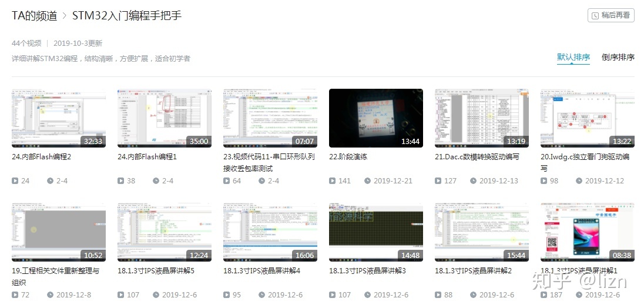The image size is (644, 308).
Task: Open the 18.1.3寸IPS液晶屏讲解1 thumbnail
Action: [x=588, y=232]
